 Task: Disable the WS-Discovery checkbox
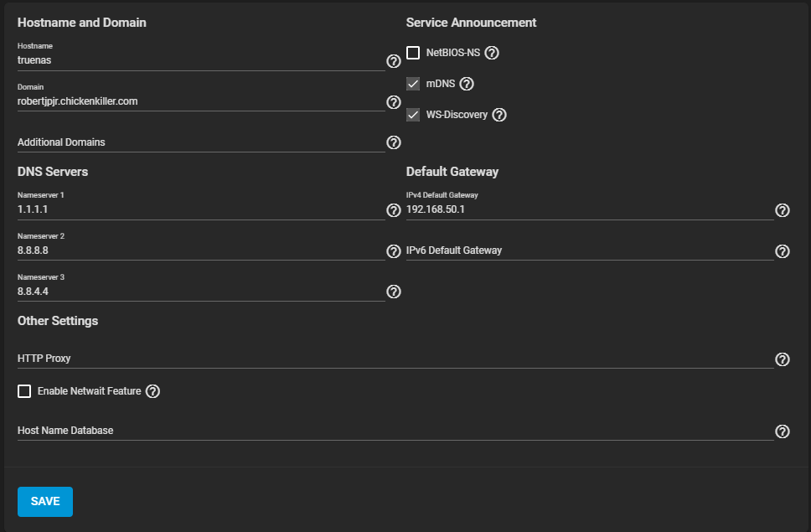[413, 115]
